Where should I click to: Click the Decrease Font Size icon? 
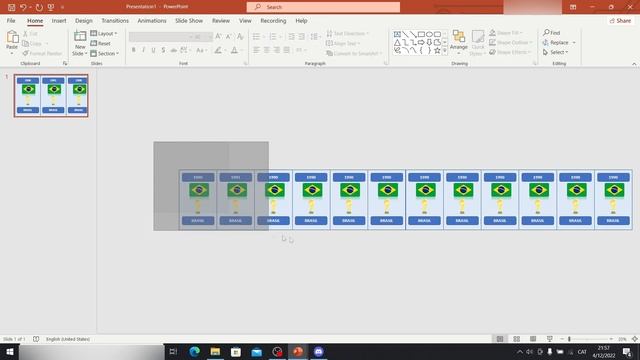pos(229,37)
